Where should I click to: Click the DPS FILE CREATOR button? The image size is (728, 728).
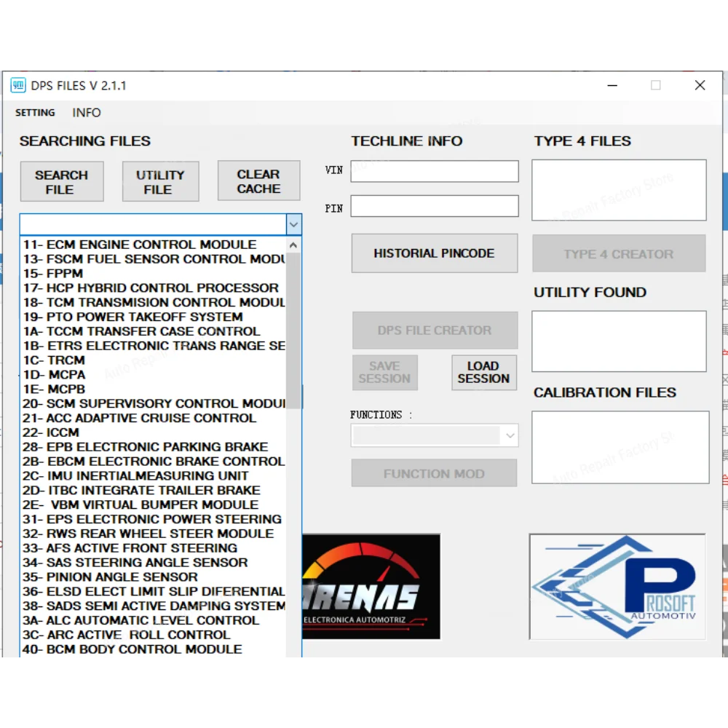click(435, 330)
